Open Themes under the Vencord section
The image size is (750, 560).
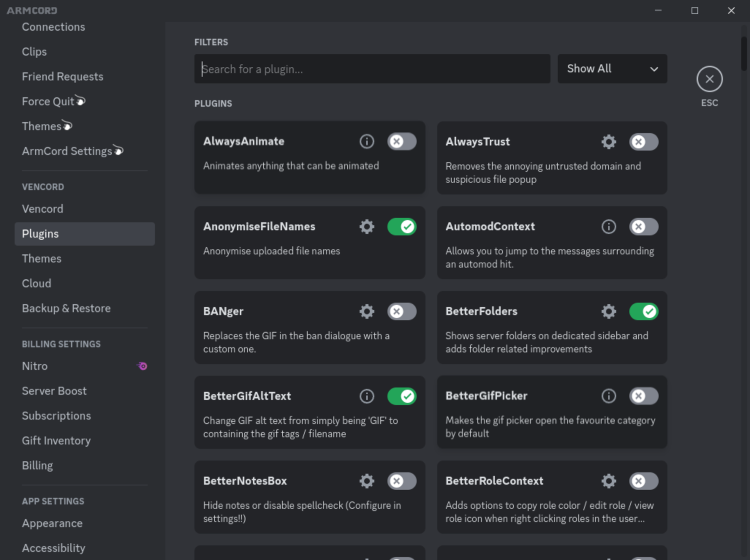pyautogui.click(x=42, y=258)
